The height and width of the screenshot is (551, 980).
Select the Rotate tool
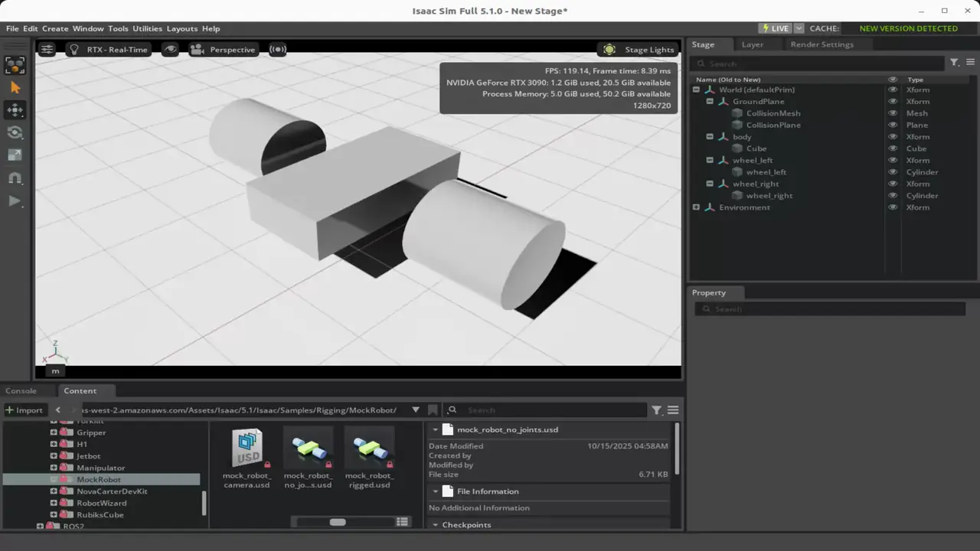15,132
